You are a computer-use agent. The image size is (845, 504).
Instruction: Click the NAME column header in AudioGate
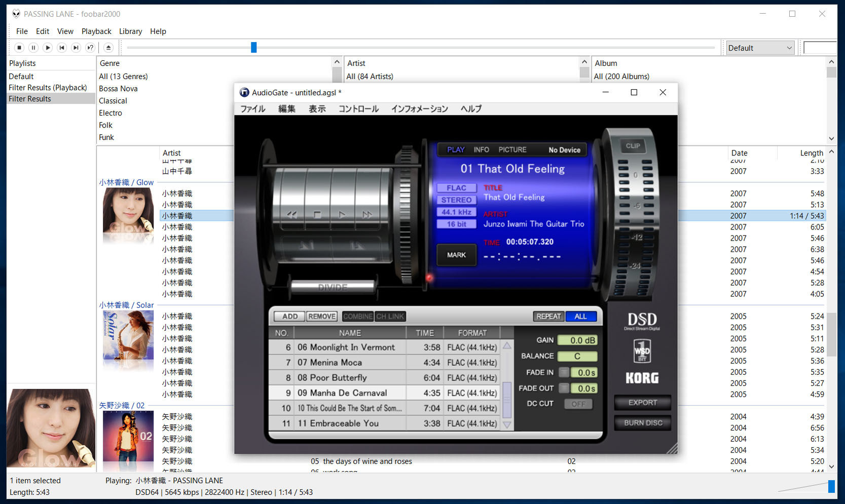pos(350,333)
